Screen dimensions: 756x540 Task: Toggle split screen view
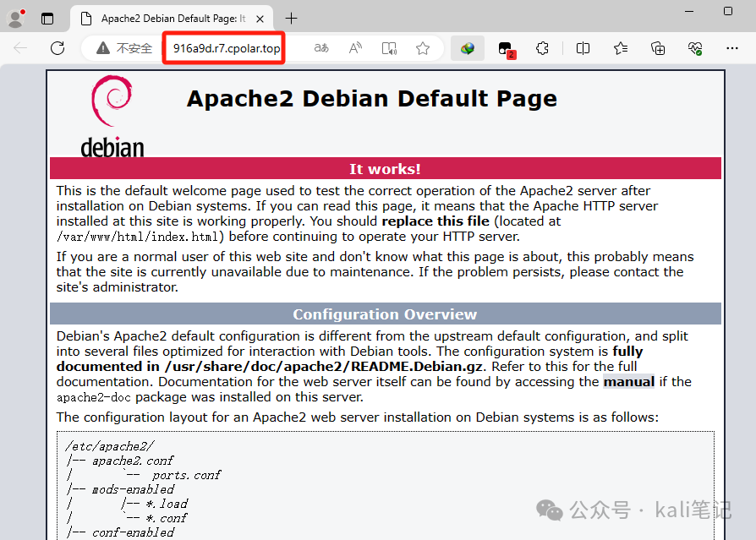tap(583, 48)
